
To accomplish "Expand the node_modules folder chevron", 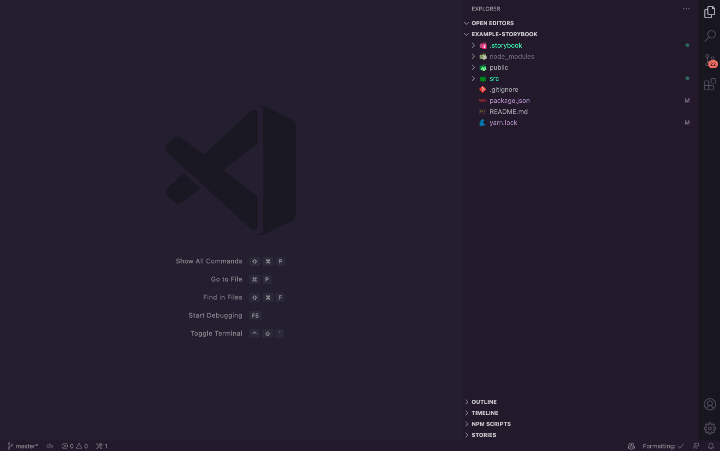I will 473,56.
